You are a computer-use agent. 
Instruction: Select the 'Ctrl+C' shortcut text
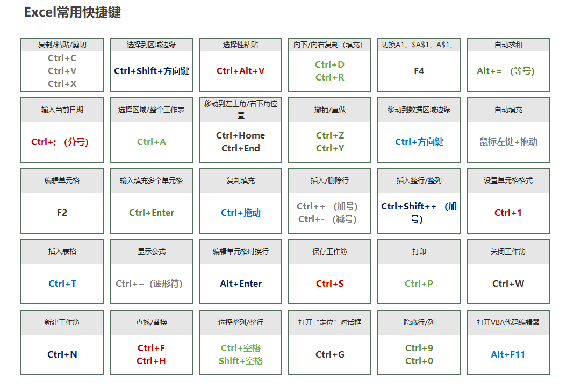(x=62, y=58)
